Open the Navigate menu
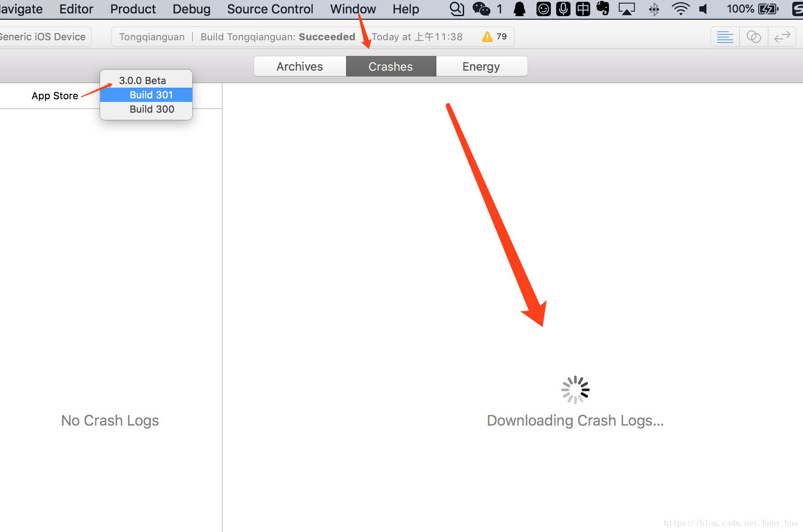 click(x=21, y=9)
